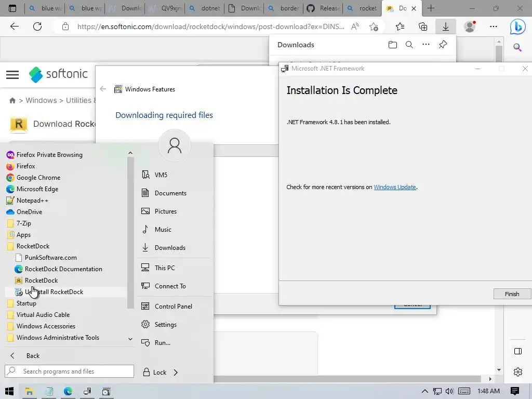Toggle the Edge Downloads toolbar button
532x399 pixels.
pos(445,26)
